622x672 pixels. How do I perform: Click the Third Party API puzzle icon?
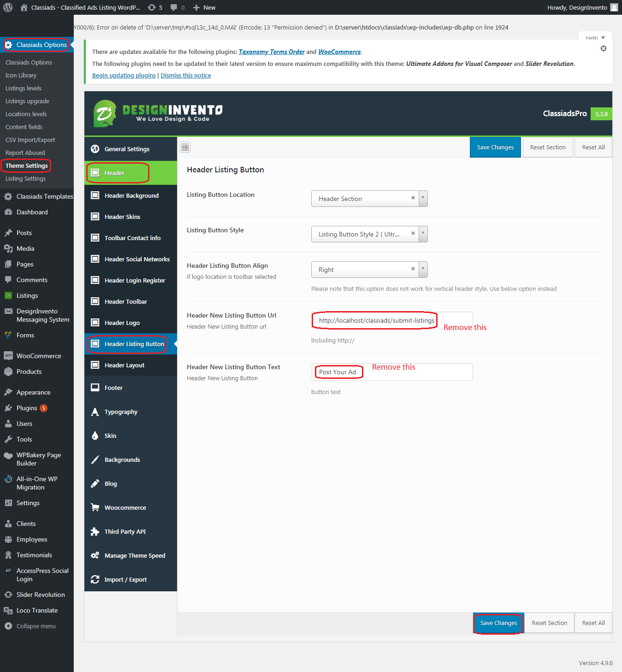(95, 531)
